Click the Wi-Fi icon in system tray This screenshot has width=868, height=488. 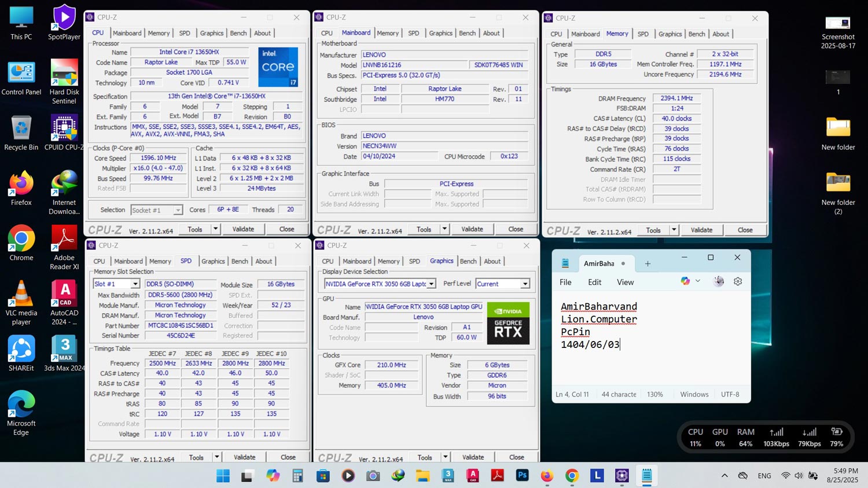tap(785, 476)
